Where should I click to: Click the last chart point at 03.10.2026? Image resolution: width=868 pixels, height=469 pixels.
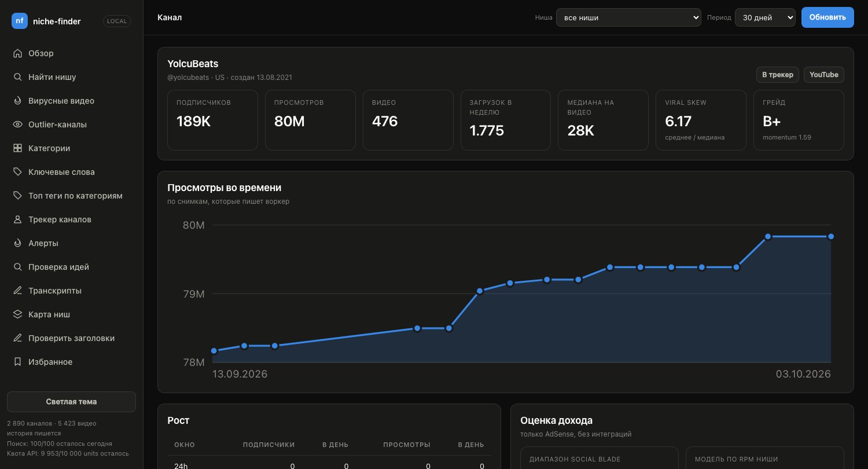coord(831,236)
